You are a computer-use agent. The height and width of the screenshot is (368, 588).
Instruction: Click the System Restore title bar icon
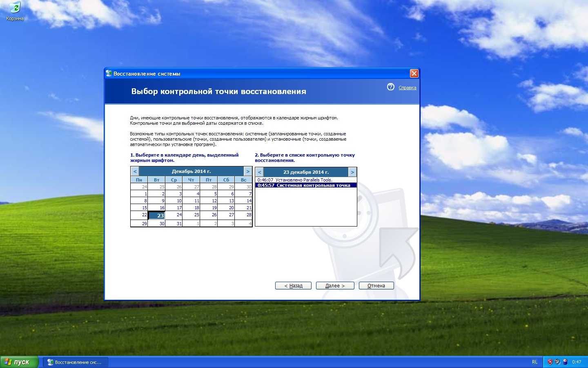(x=109, y=74)
